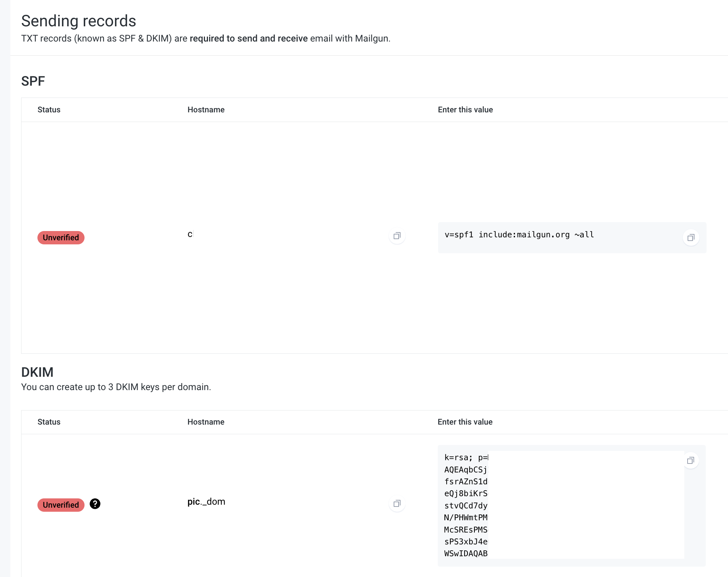Click the SPF hostname text
This screenshot has width=728, height=577.
click(190, 234)
